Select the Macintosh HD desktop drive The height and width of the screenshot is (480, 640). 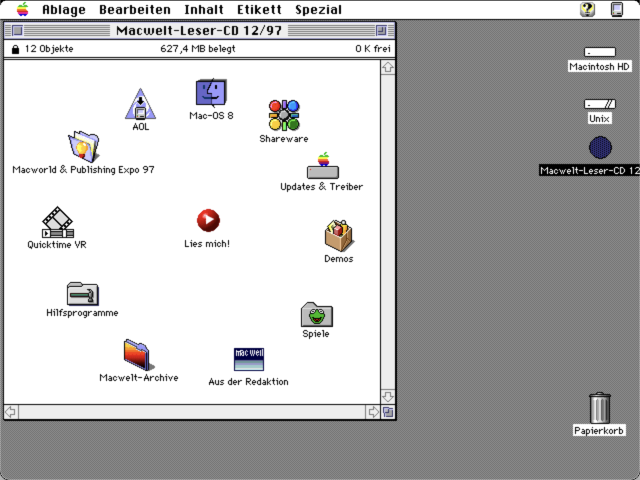click(600, 52)
